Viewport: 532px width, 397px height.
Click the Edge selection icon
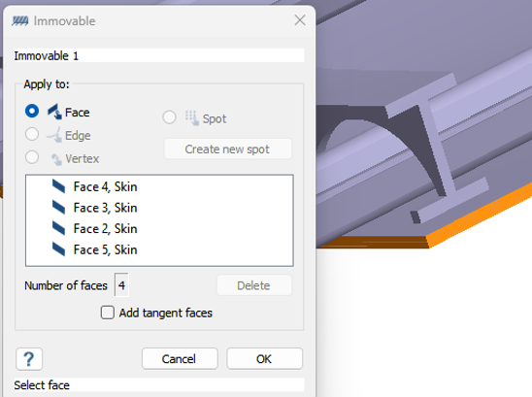(54, 135)
